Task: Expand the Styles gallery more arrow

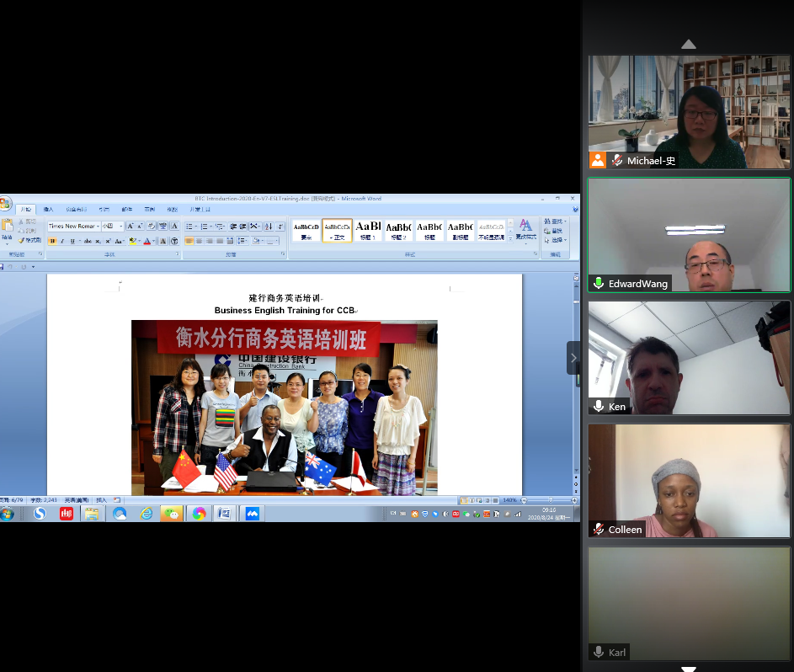Action: (510, 238)
